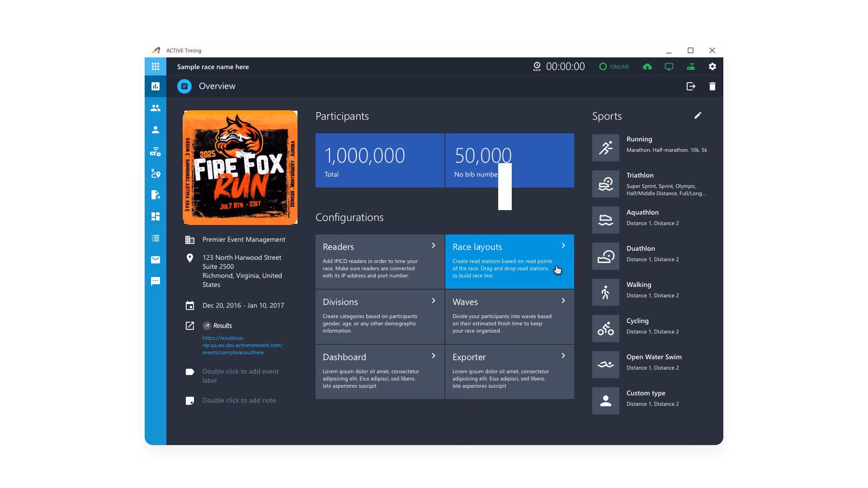868x488 pixels.
Task: Expand the Divisions card chevron
Action: (434, 300)
